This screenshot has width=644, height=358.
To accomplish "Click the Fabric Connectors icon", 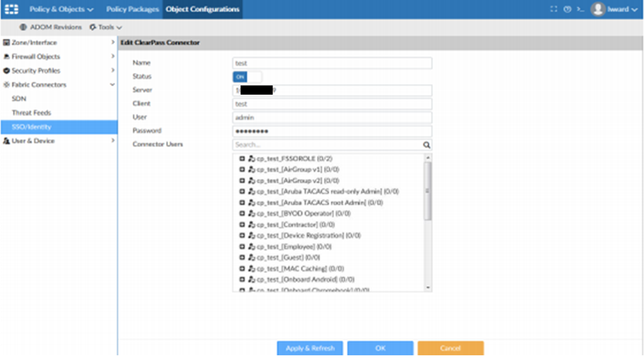I will pyautogui.click(x=6, y=84).
